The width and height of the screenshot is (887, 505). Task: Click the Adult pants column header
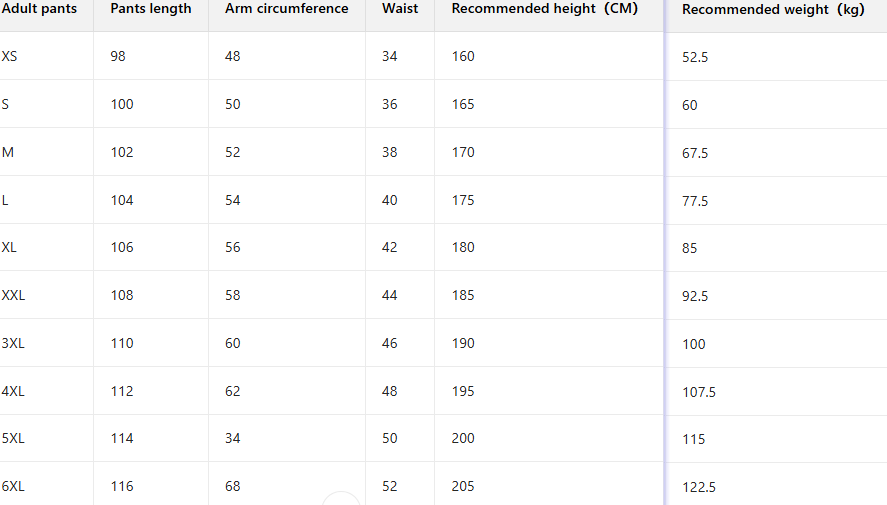click(40, 9)
